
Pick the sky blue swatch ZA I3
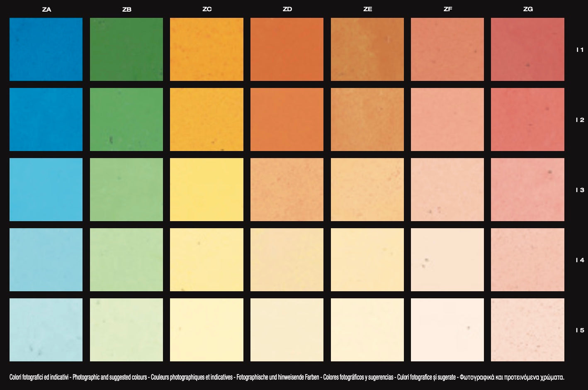[x=46, y=190]
